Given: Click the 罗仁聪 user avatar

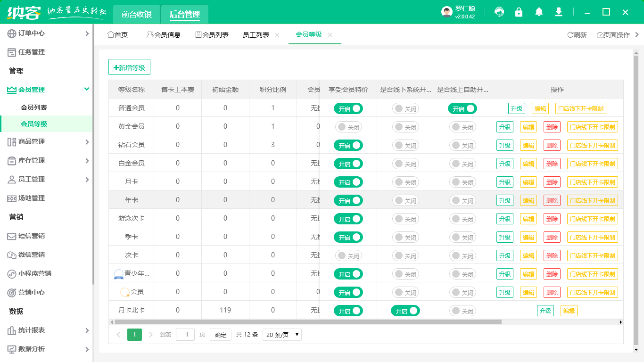Looking at the screenshot, I should [447, 12].
